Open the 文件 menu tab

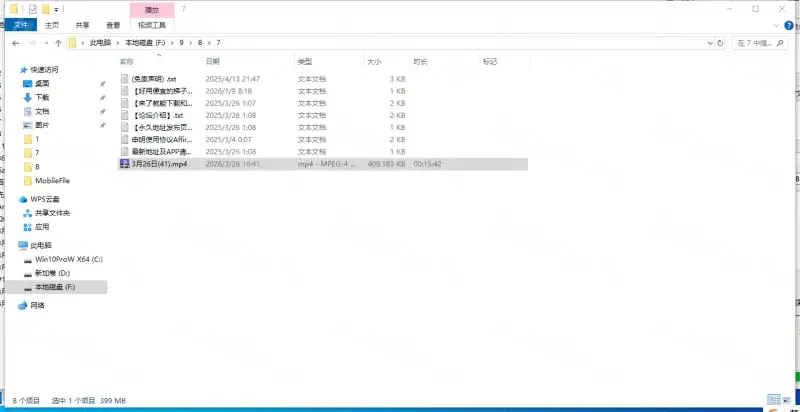[19, 24]
